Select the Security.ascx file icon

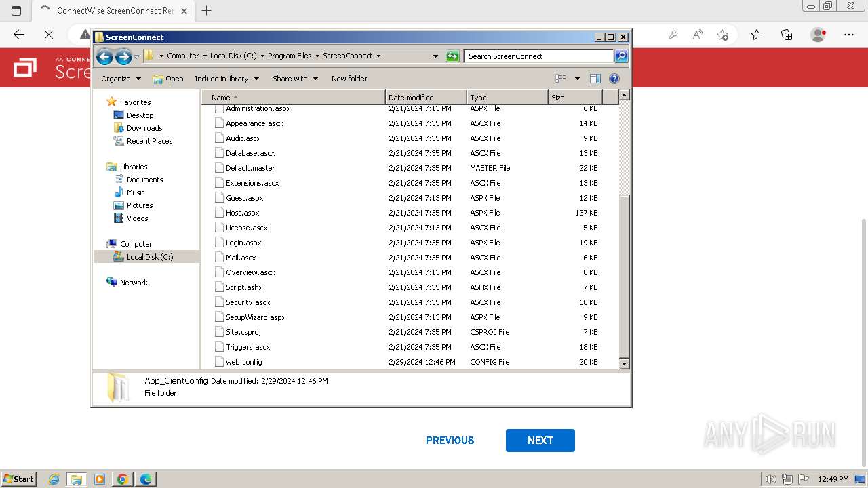click(219, 302)
